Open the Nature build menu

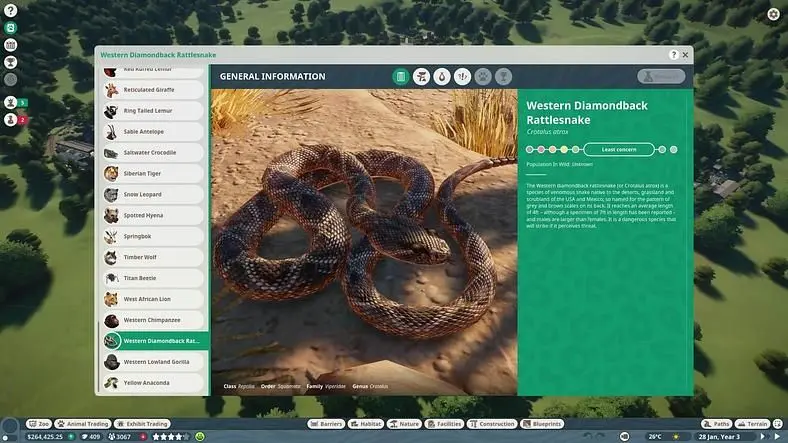click(405, 424)
